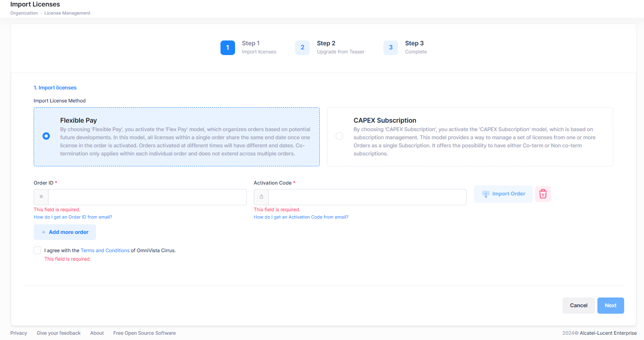Click the Step 2 number badge
Image resolution: width=644 pixels, height=340 pixels.
302,48
